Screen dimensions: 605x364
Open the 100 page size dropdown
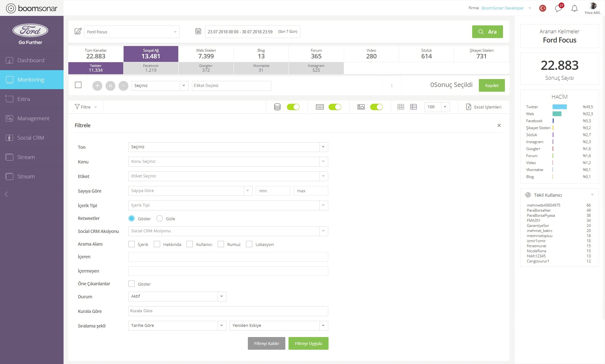[x=437, y=107]
